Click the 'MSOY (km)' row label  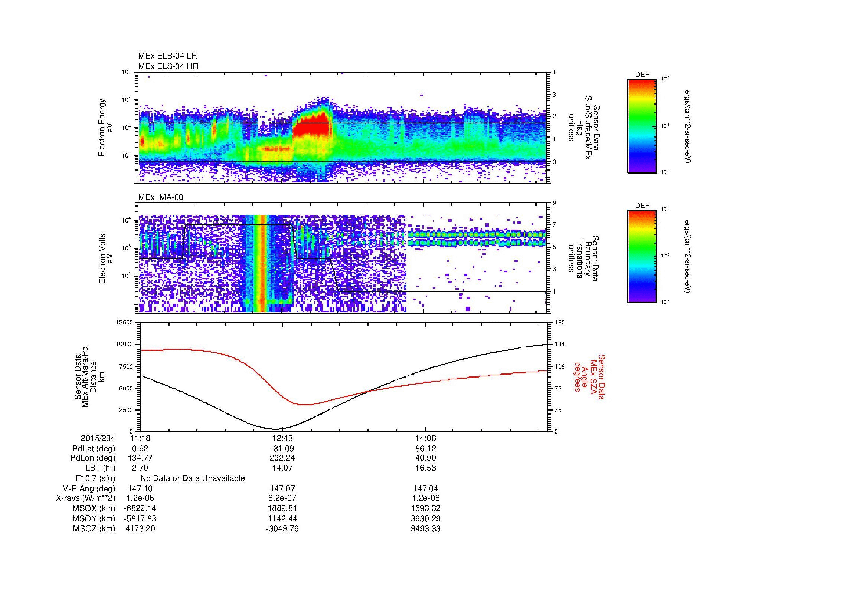[x=94, y=518]
